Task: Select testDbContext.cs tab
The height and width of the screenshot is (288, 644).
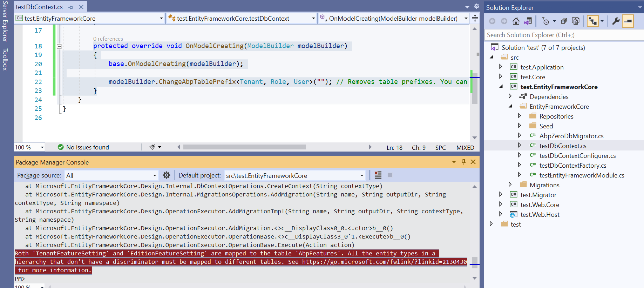Action: (x=39, y=7)
